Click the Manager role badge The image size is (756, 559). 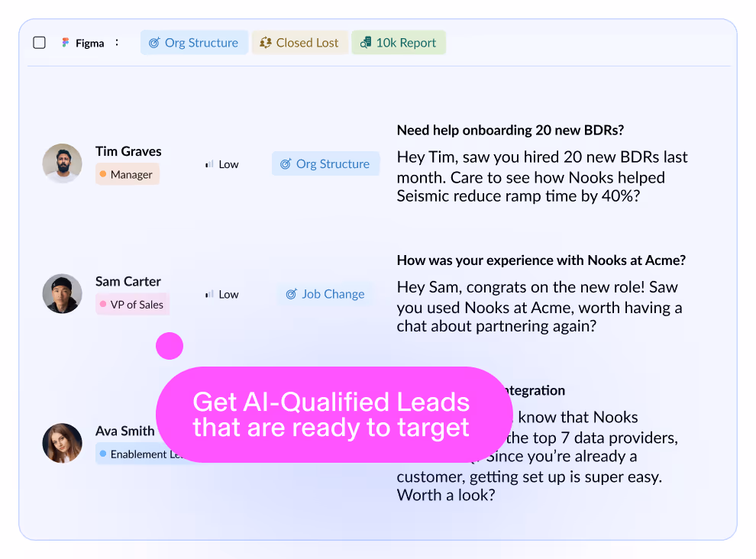point(128,175)
